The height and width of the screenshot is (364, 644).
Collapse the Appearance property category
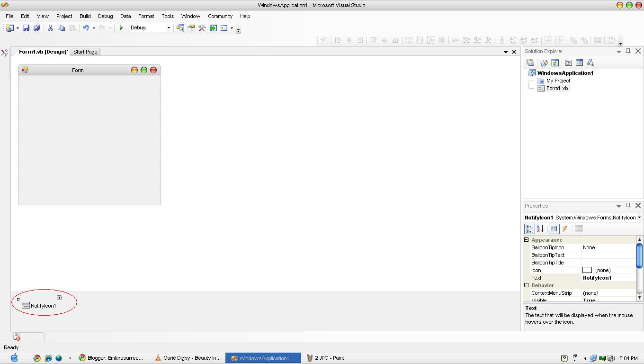pyautogui.click(x=527, y=240)
